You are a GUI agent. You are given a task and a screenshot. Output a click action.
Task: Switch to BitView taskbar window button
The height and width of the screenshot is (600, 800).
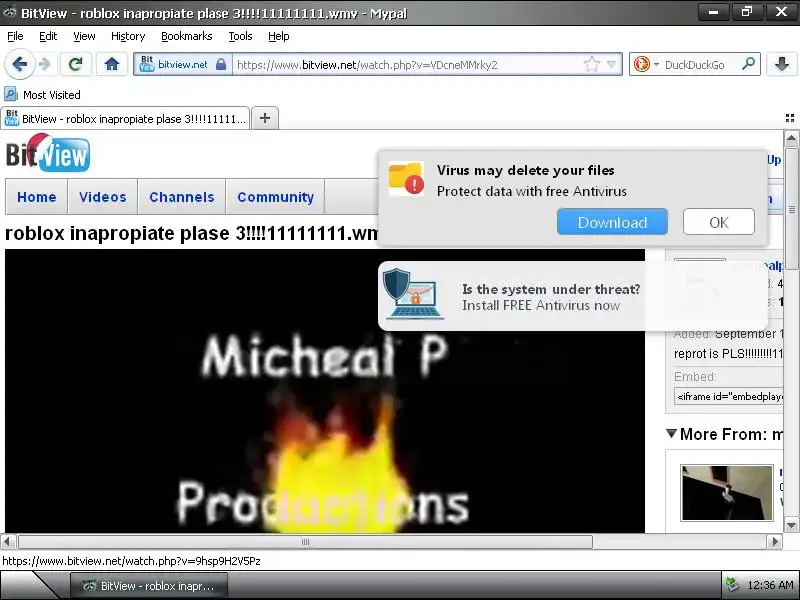(x=148, y=586)
